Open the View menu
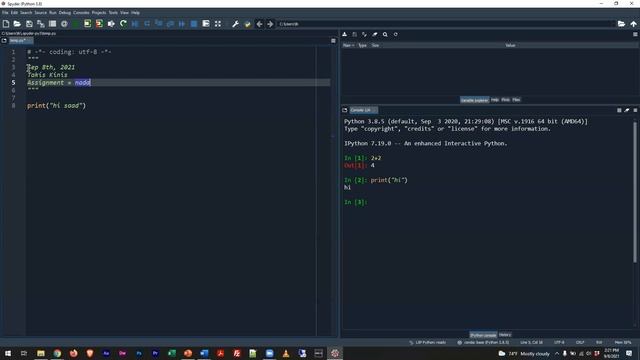The image size is (640, 360). pos(124,13)
